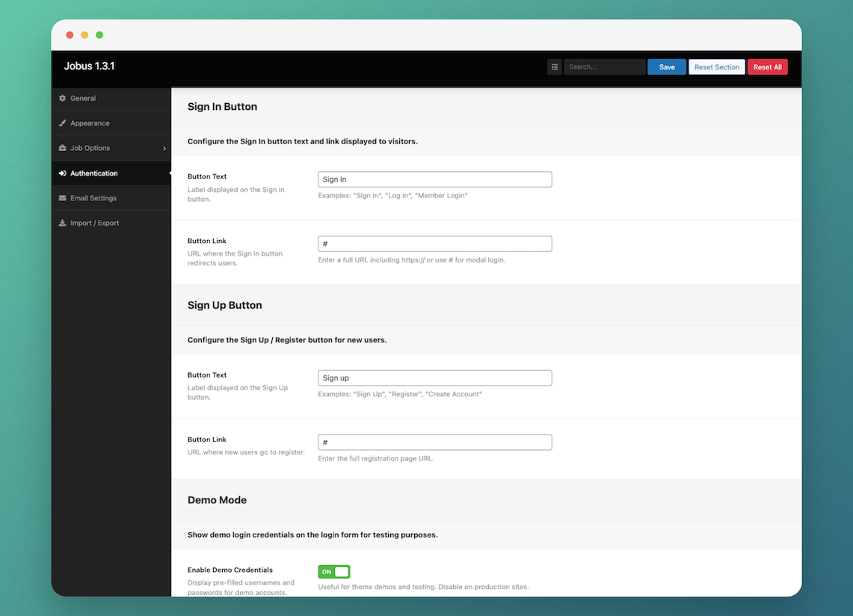This screenshot has width=853, height=616.
Task: Select the Email Settings envelope icon
Action: coord(62,197)
